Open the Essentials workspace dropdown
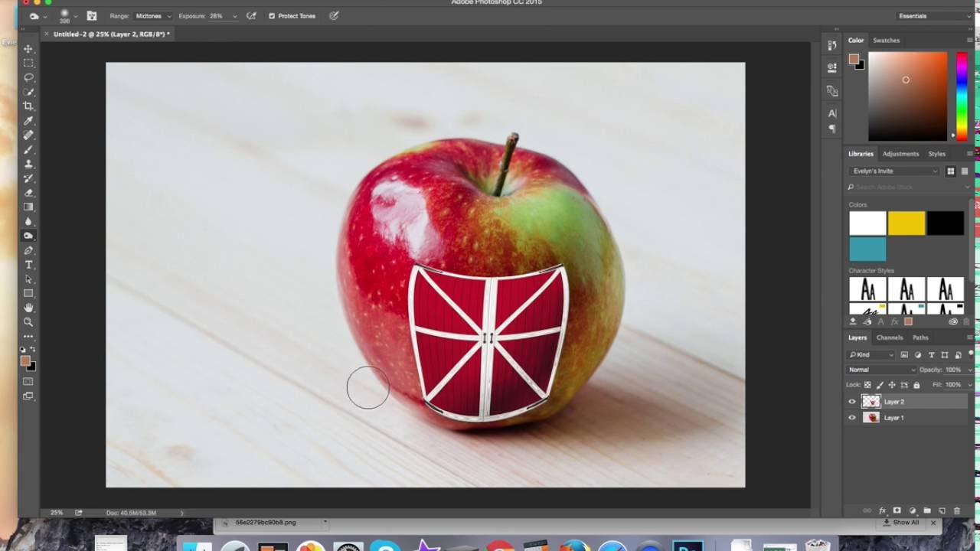 [x=934, y=15]
